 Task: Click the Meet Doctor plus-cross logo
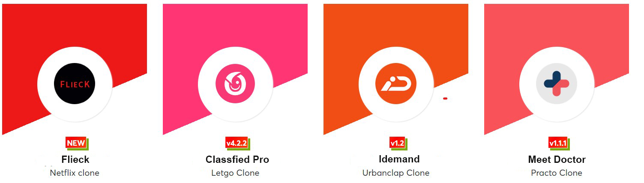557,84
